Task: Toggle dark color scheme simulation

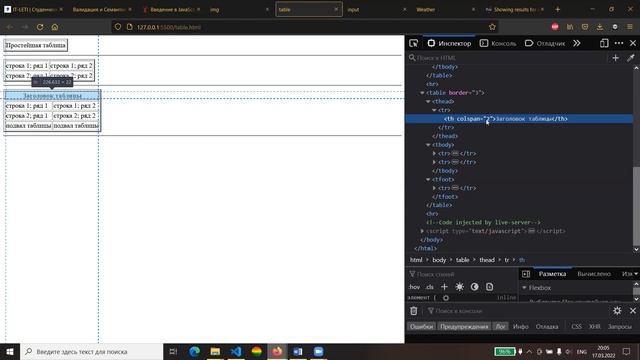Action: click(x=474, y=287)
